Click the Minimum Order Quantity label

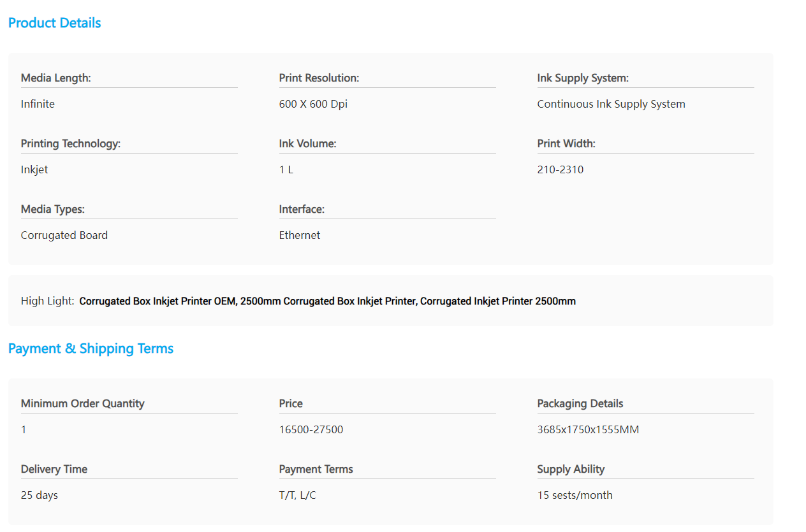pos(82,403)
